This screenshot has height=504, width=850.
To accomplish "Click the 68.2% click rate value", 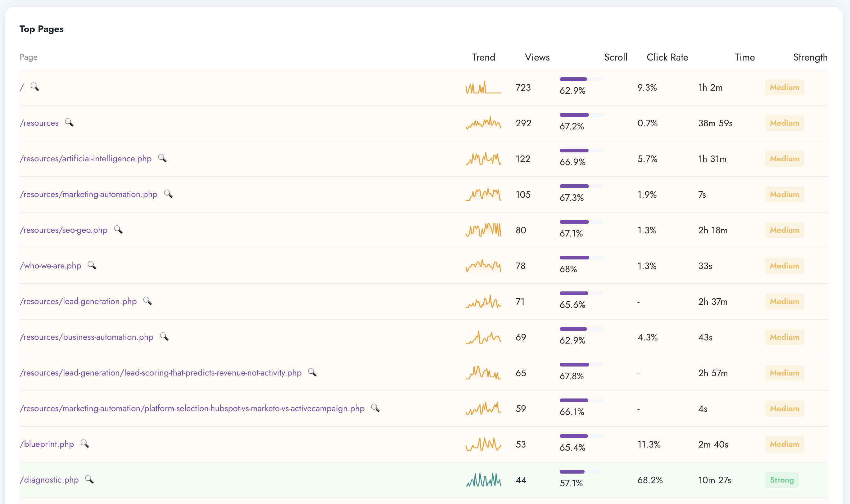I will click(650, 480).
